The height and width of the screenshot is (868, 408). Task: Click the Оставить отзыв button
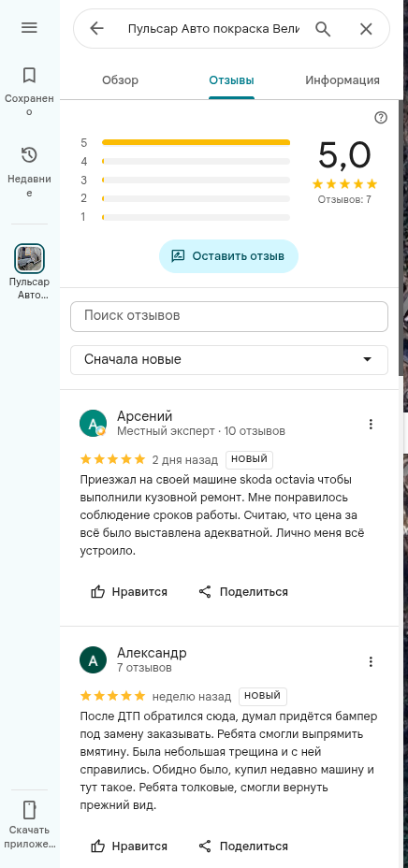click(x=228, y=256)
